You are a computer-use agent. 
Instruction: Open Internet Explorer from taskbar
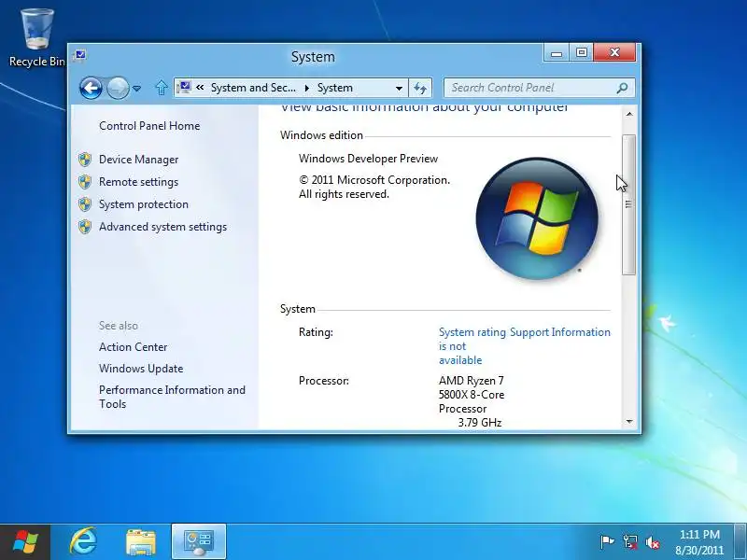click(83, 541)
